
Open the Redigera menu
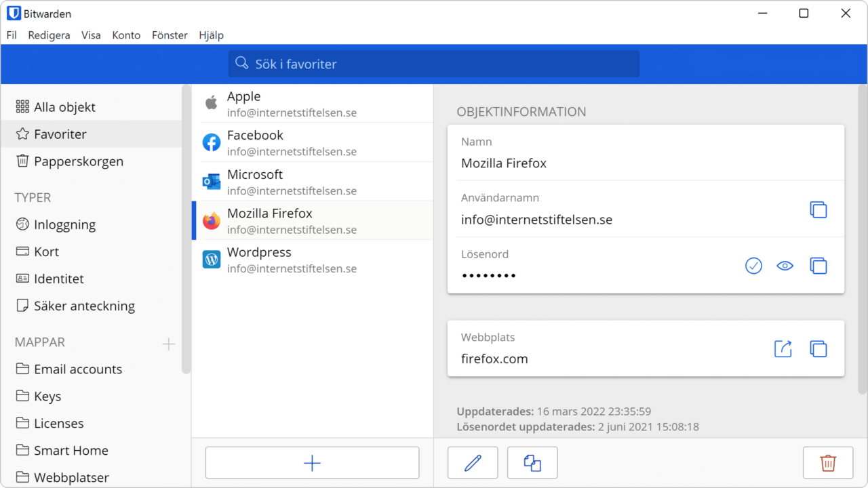49,35
